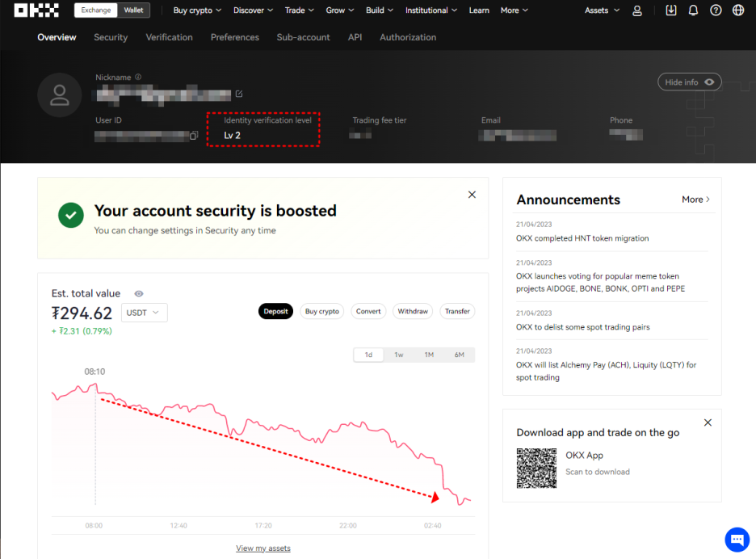Click the Convert button
This screenshot has height=559, width=756.
368,312
